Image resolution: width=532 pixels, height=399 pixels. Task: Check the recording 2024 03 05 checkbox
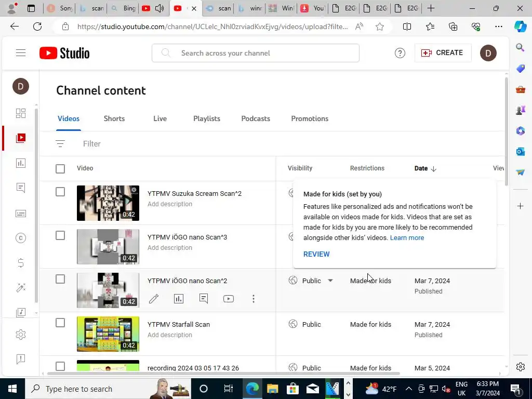pyautogui.click(x=60, y=366)
